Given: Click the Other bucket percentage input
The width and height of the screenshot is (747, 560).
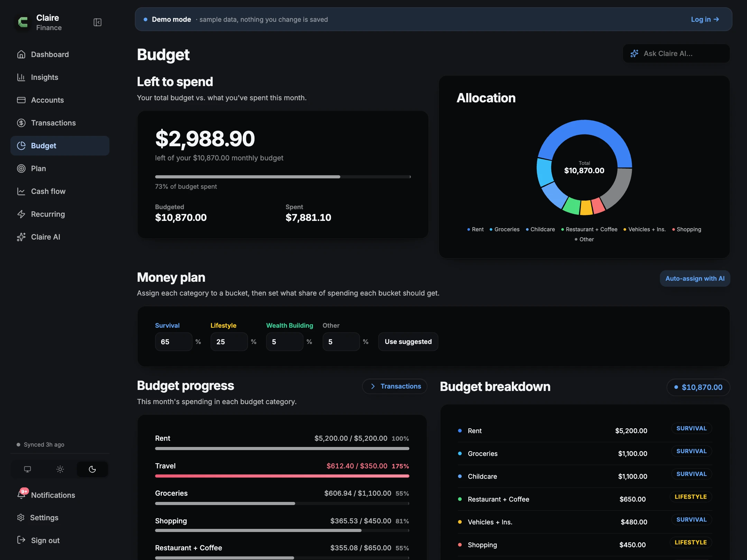Looking at the screenshot, I should pyautogui.click(x=341, y=342).
